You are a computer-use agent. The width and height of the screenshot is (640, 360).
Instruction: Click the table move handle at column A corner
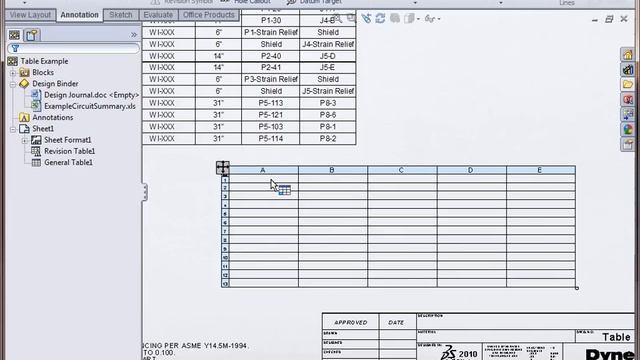(x=222, y=168)
